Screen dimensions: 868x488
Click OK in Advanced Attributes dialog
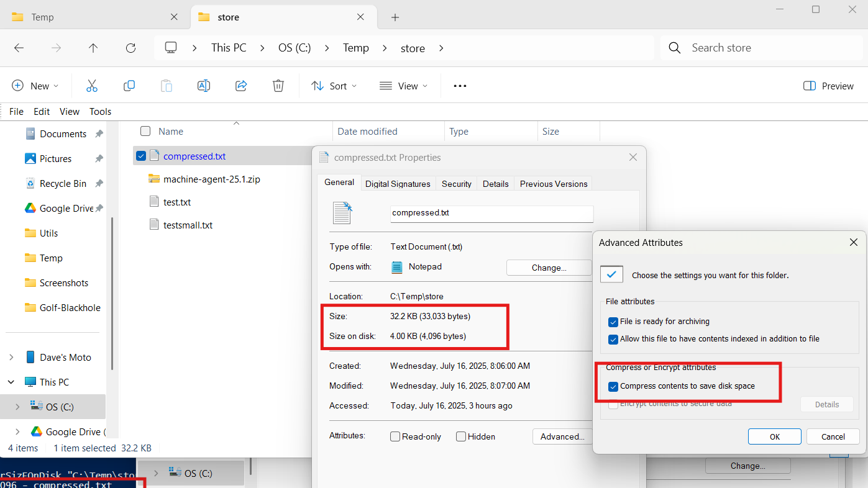(x=775, y=436)
